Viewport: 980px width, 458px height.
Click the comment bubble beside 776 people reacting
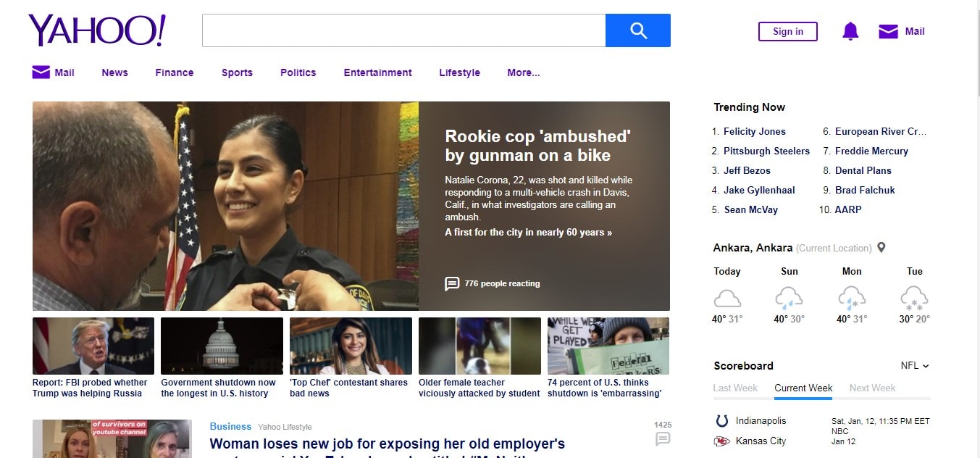(452, 283)
